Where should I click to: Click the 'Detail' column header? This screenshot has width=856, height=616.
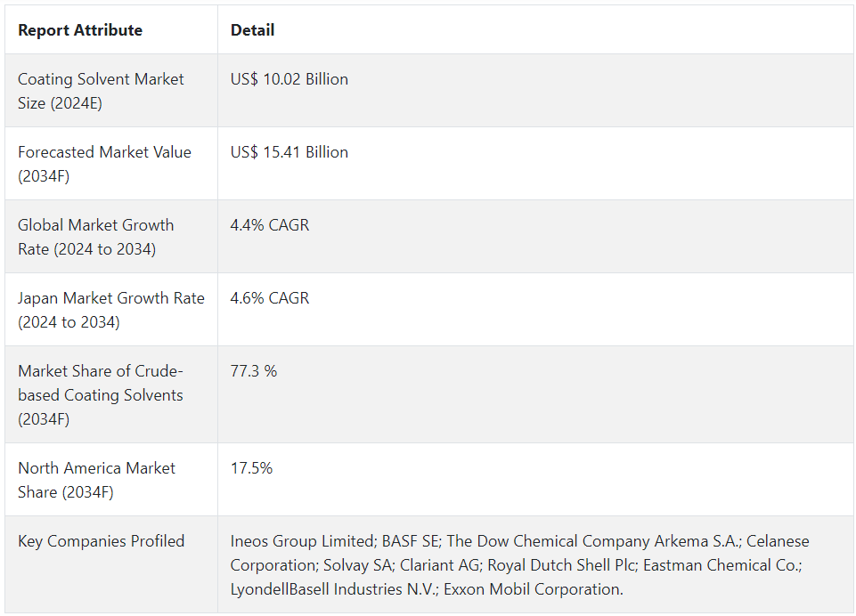point(252,30)
